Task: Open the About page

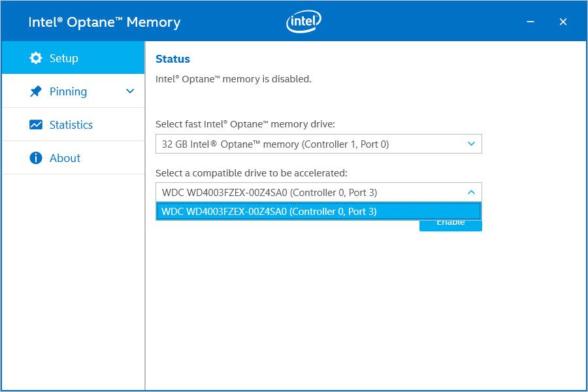Action: [73, 158]
